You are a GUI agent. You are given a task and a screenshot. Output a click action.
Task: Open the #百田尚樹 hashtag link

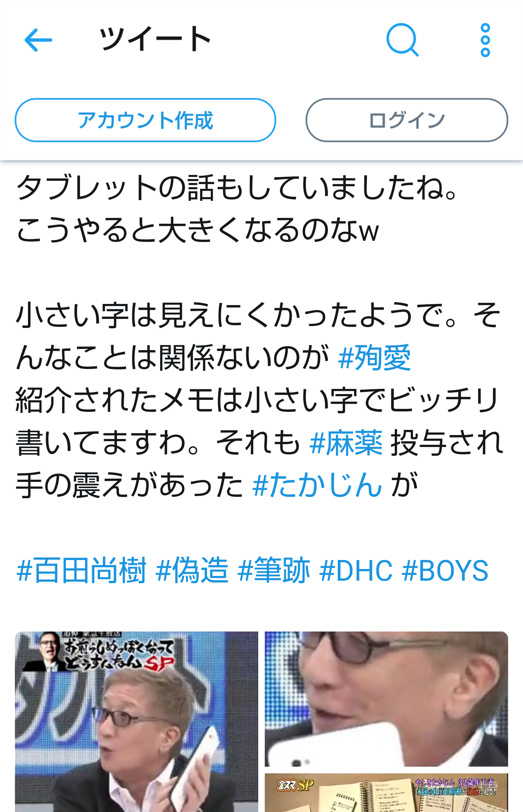(81, 571)
